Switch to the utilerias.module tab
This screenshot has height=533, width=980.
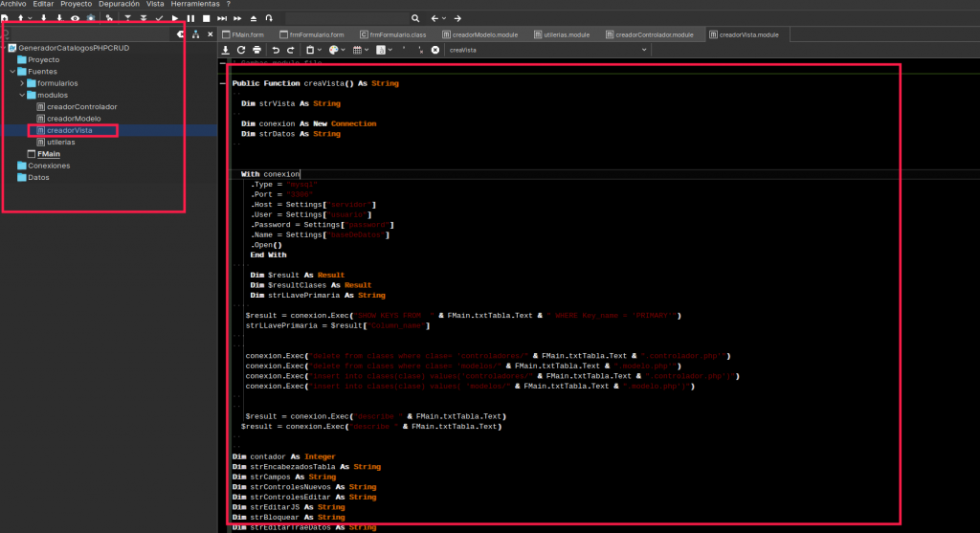point(562,34)
